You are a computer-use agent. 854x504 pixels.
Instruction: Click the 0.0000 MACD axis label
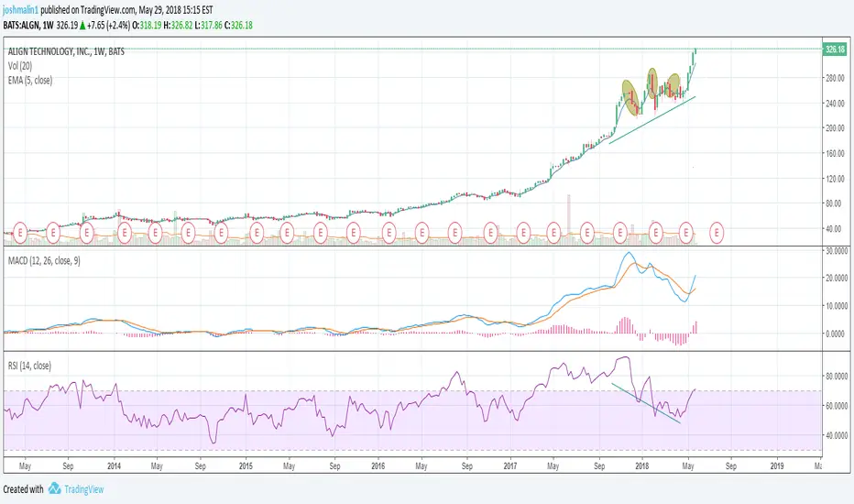pos(838,334)
